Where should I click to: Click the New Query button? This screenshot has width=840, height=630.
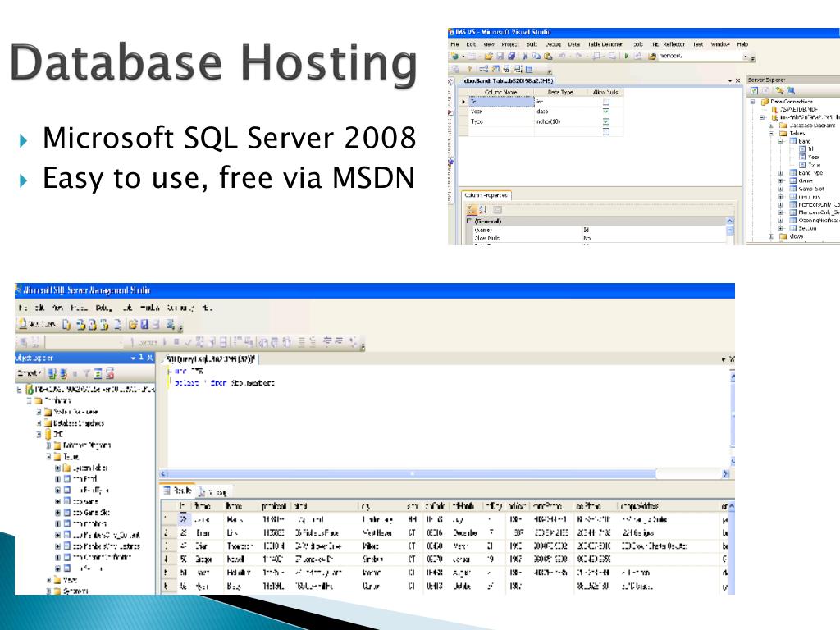tap(38, 324)
